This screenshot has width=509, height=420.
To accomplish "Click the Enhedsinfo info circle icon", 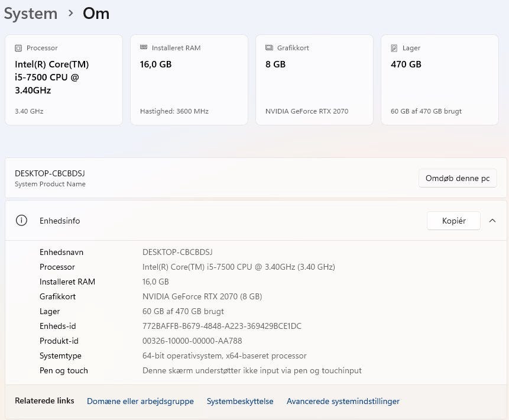I will [21, 221].
